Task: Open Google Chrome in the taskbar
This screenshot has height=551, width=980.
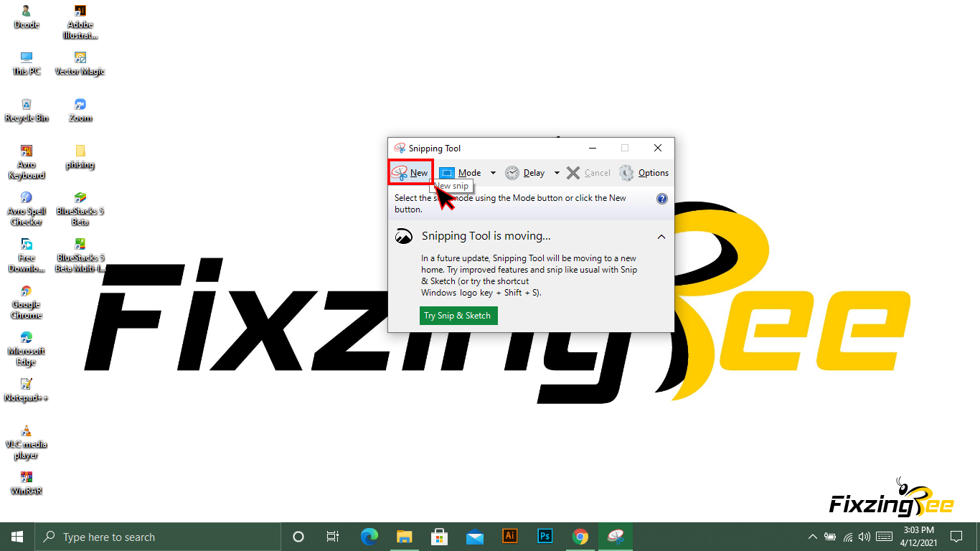Action: point(580,536)
